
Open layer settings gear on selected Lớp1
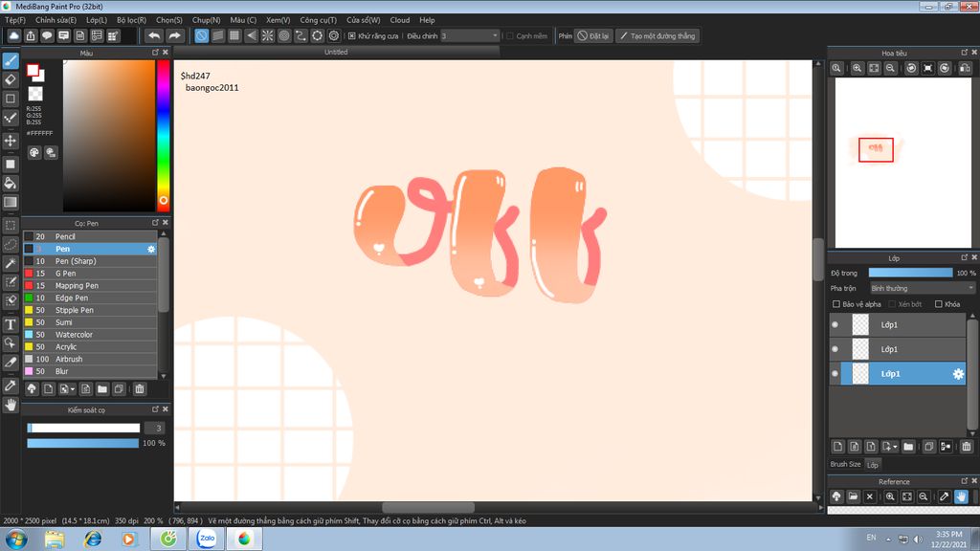(957, 374)
